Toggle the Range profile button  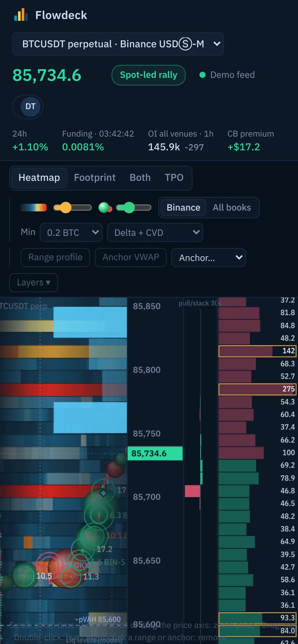[x=55, y=258]
